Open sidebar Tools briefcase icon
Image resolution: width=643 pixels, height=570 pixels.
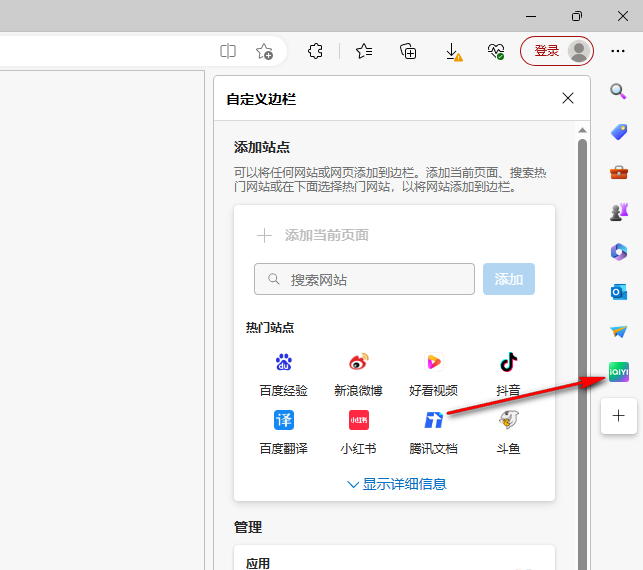coord(619,172)
